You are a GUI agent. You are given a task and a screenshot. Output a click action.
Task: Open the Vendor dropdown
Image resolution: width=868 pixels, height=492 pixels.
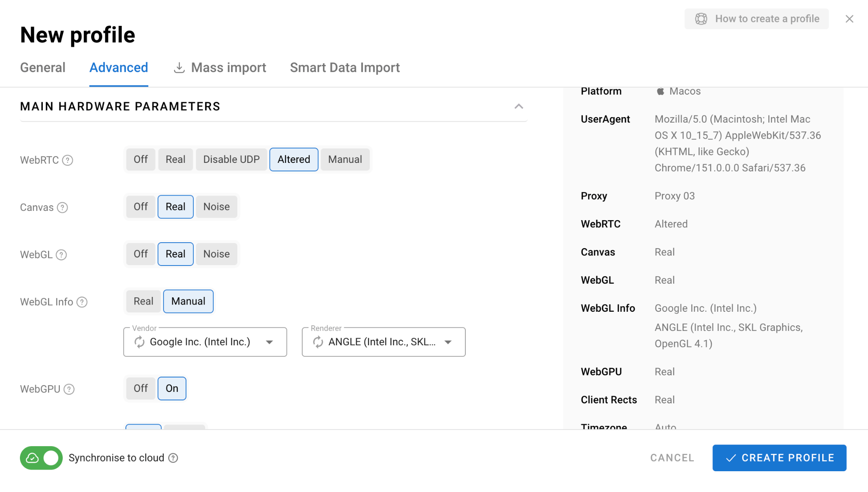pyautogui.click(x=205, y=342)
